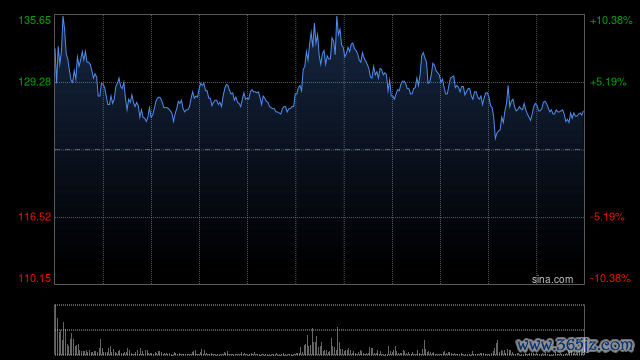640x360 pixels.
Task: Click the -10.38% percentage label
Action: click(610, 278)
